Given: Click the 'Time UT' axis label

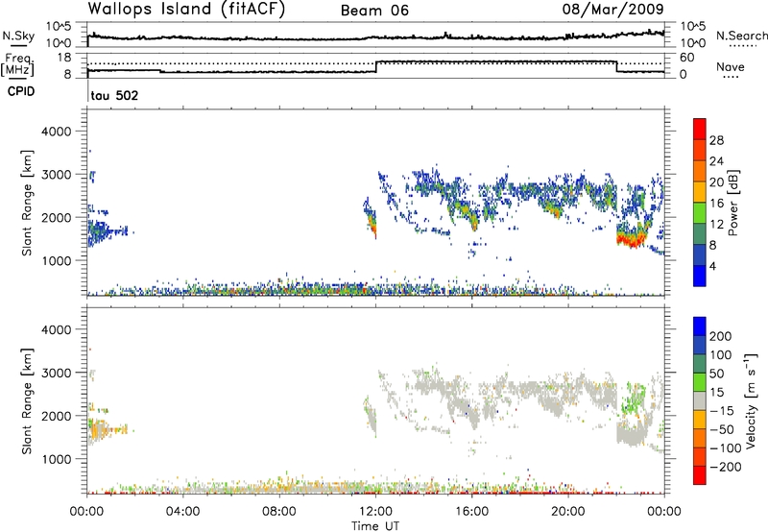Looking at the screenshot, I should click(x=375, y=526).
